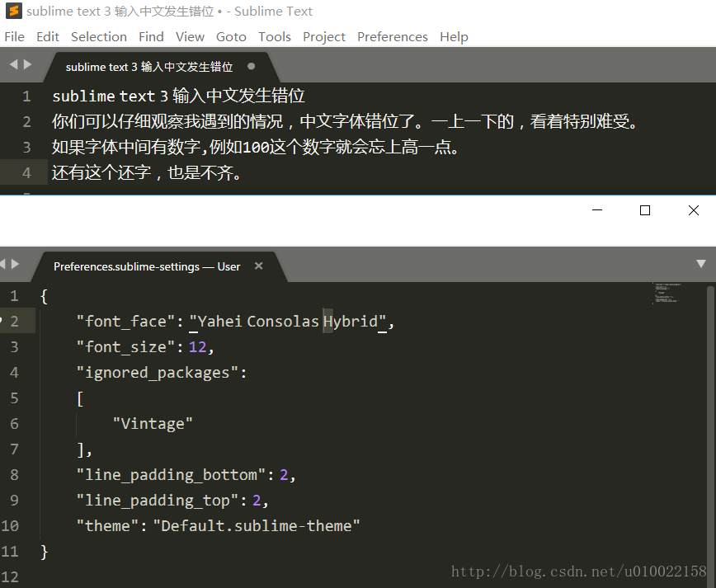Click line number 12 in Preferences gutter

[10, 577]
